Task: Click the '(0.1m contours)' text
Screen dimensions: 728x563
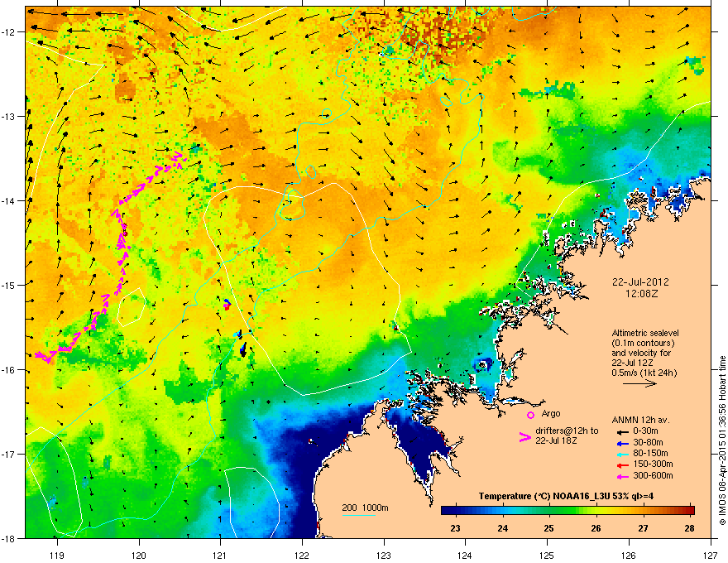Action: pos(643,344)
